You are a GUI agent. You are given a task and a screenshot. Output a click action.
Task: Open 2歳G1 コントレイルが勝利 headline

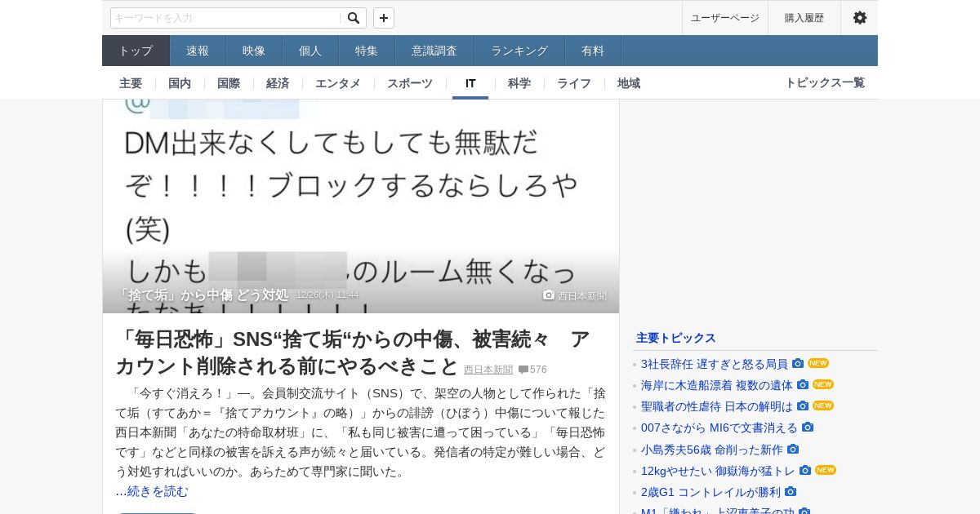tap(710, 492)
